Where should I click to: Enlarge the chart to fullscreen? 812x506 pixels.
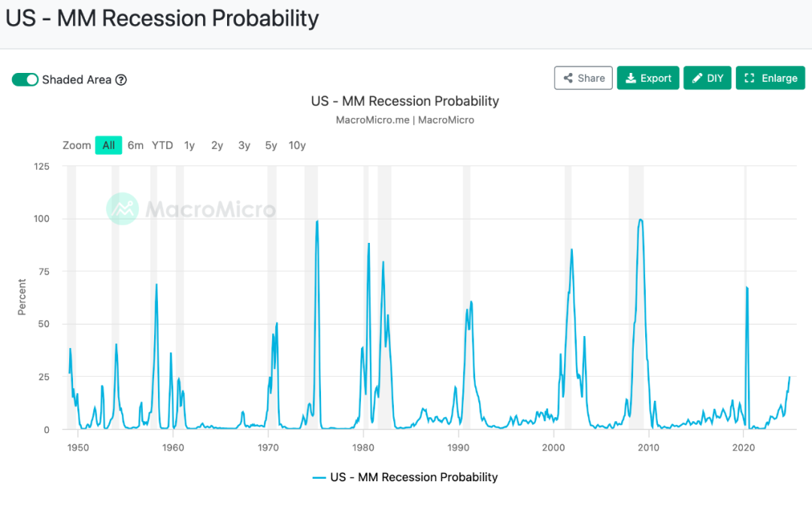point(771,78)
